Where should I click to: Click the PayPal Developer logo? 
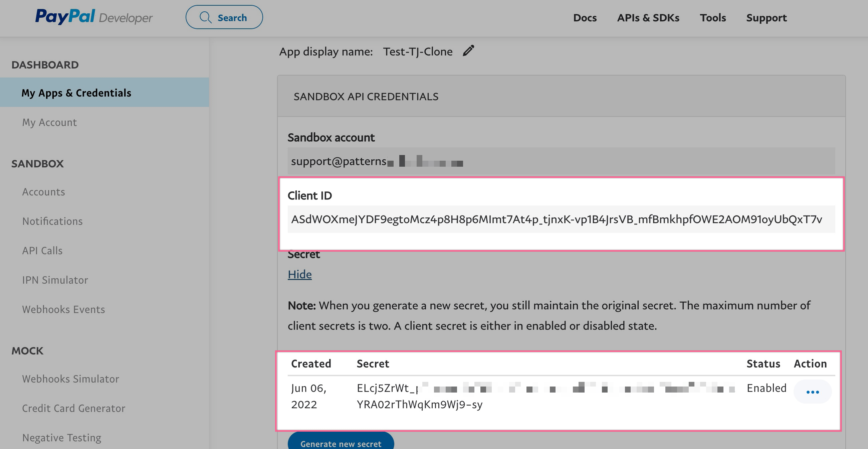(x=94, y=17)
